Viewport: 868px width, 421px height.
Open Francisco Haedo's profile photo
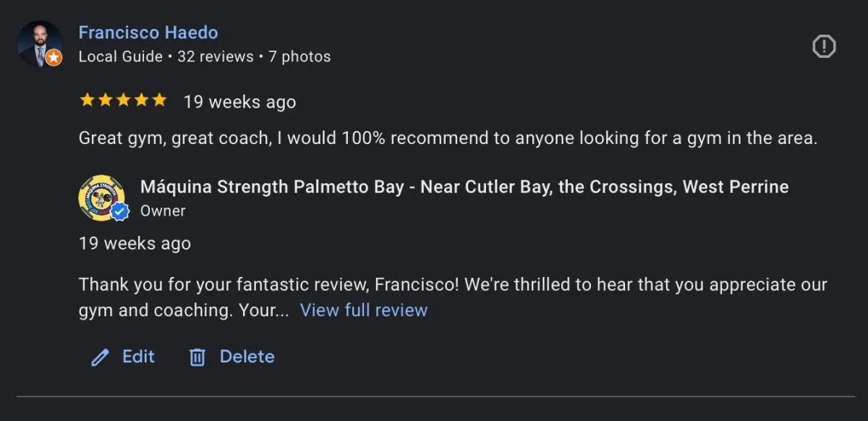tap(38, 43)
